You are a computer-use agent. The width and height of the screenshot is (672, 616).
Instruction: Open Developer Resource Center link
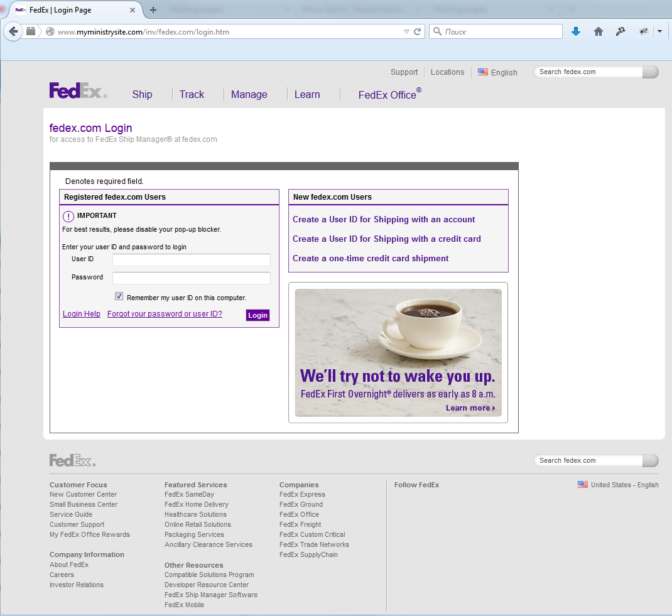(207, 585)
